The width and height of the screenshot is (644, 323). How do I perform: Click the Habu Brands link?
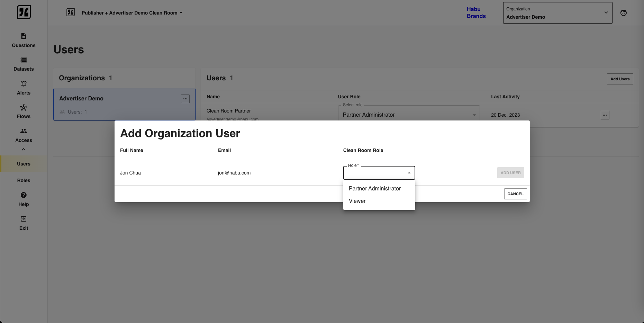(x=476, y=13)
